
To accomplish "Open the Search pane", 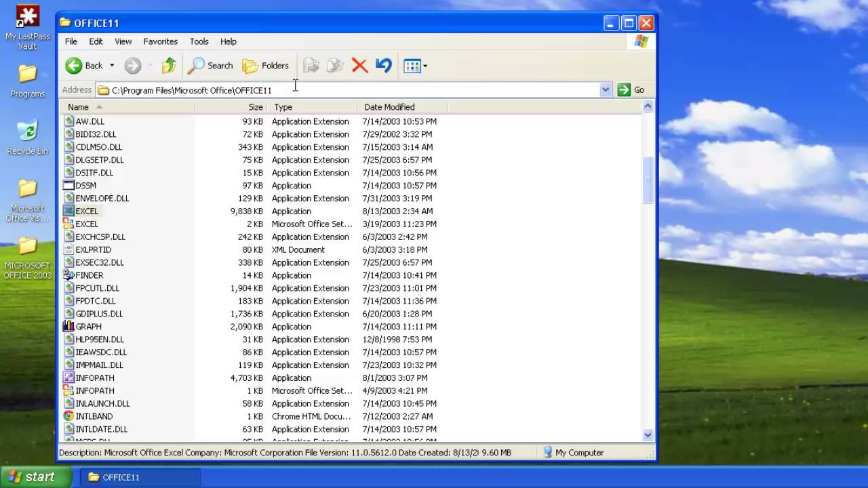I will click(x=210, y=66).
